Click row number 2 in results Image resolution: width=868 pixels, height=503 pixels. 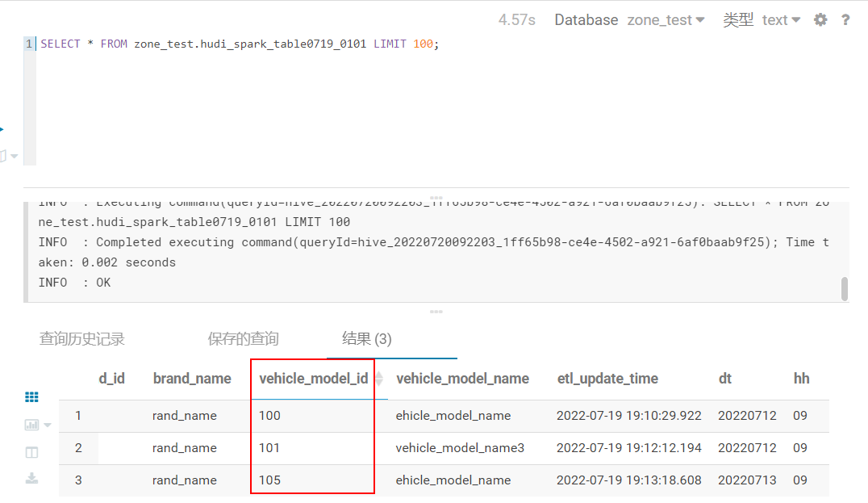click(78, 447)
